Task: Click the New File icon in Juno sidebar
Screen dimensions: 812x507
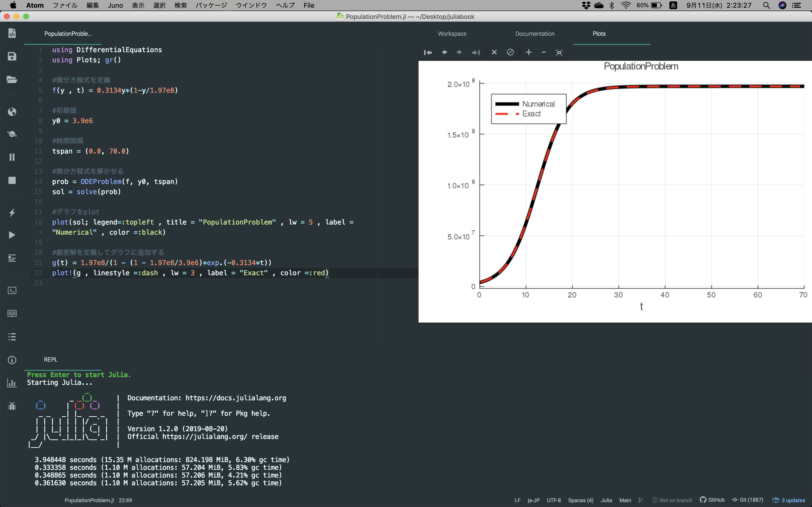Action: click(12, 33)
